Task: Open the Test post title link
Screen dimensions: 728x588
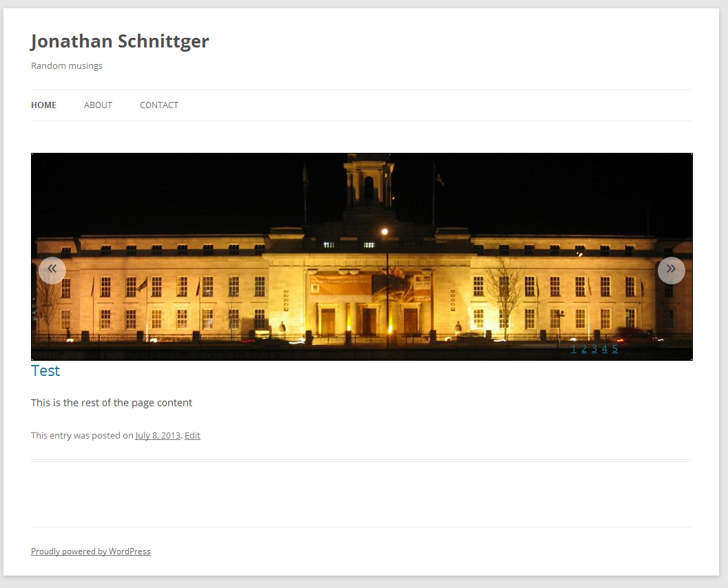Action: 45,370
